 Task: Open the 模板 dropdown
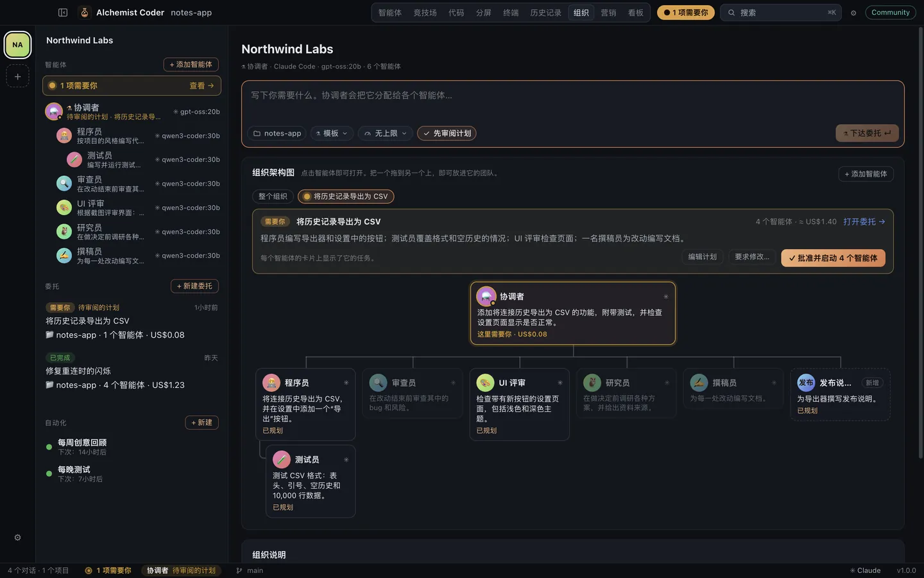coord(331,134)
